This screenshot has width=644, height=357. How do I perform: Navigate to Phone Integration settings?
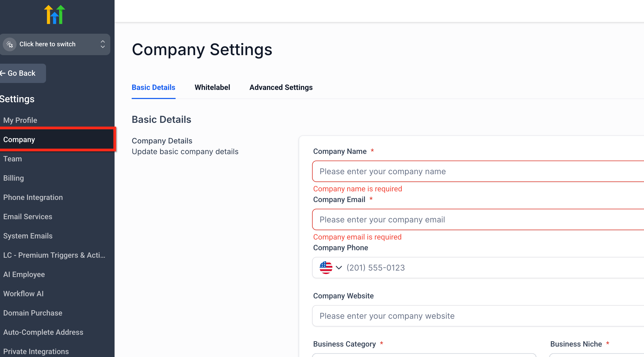click(33, 197)
